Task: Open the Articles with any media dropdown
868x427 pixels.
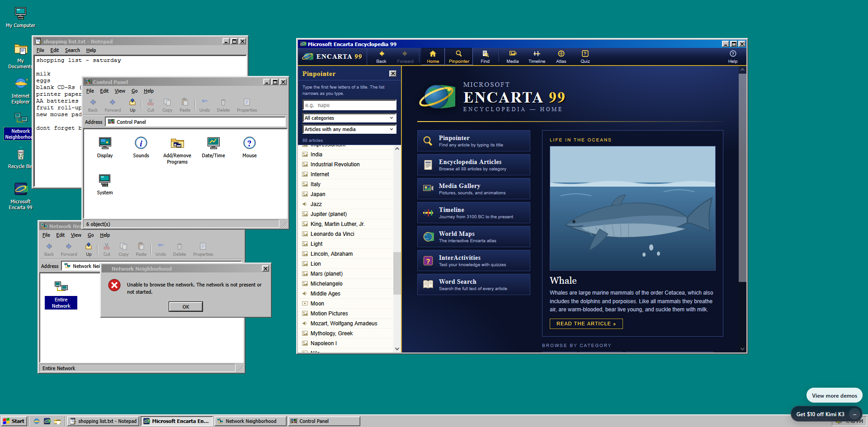Action: tap(349, 129)
